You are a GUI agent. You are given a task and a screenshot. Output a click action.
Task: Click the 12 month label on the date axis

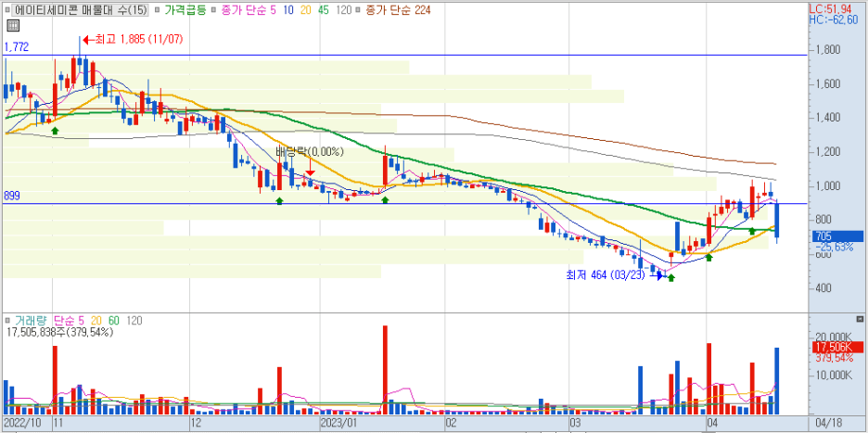click(195, 422)
